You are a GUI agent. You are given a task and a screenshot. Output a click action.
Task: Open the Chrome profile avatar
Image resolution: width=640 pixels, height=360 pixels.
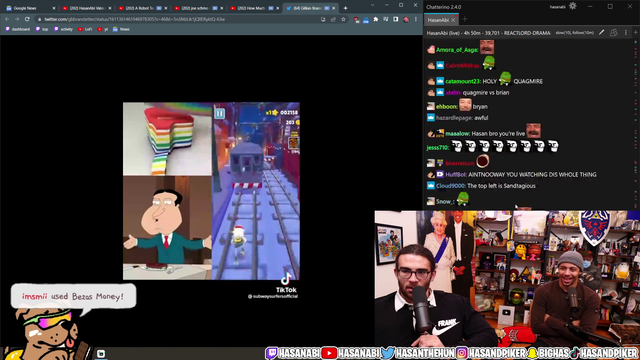[x=406, y=19]
